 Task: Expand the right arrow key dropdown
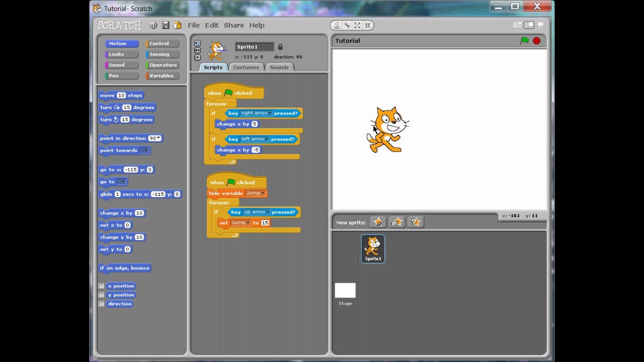point(270,113)
